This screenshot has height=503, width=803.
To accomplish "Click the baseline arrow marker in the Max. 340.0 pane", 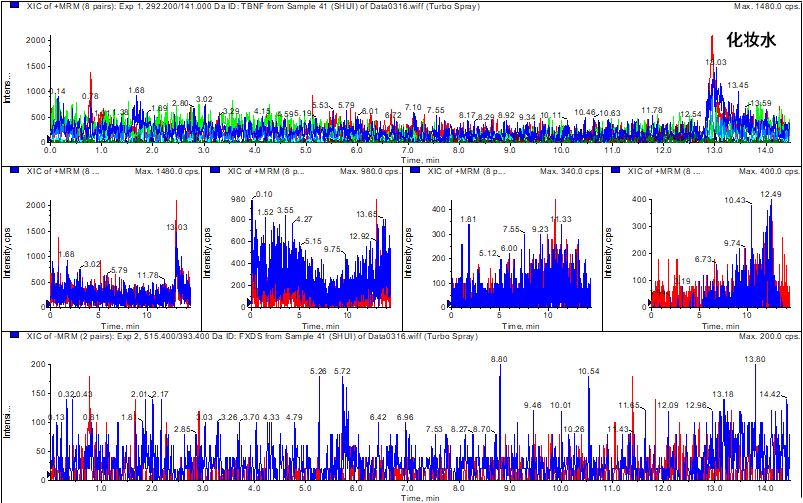I will pos(449,303).
